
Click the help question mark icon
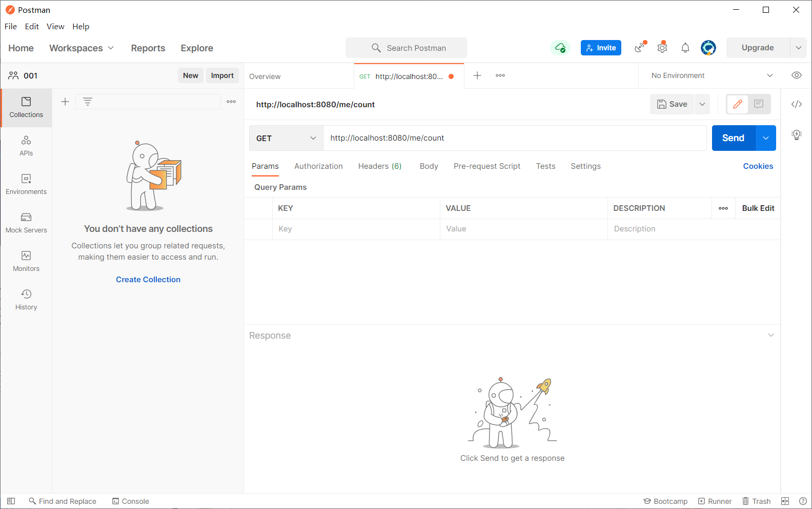click(x=803, y=501)
